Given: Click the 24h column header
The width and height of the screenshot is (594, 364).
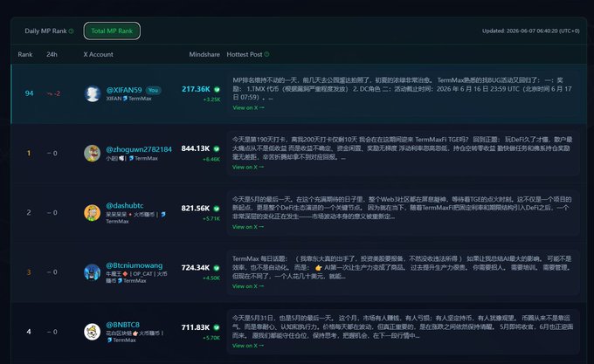Looking at the screenshot, I should coord(52,54).
